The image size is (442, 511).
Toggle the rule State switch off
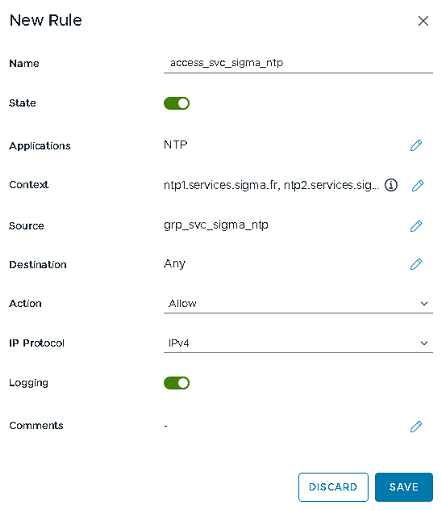[x=177, y=103]
